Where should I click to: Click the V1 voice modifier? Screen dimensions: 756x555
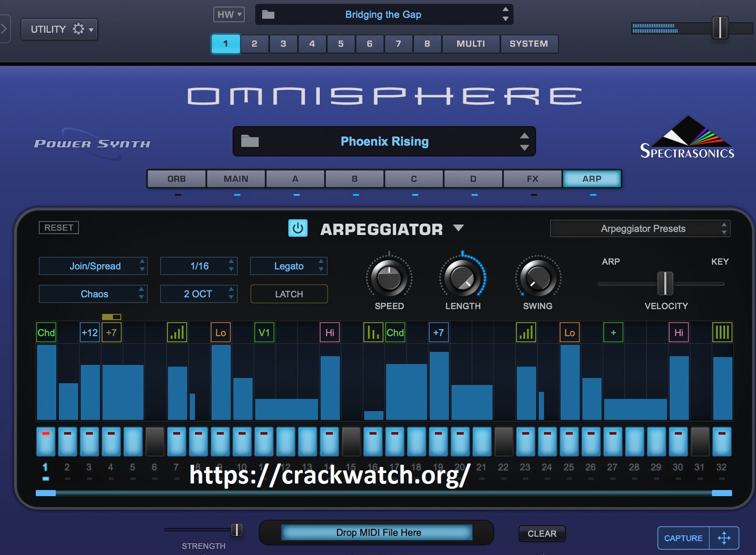point(264,333)
